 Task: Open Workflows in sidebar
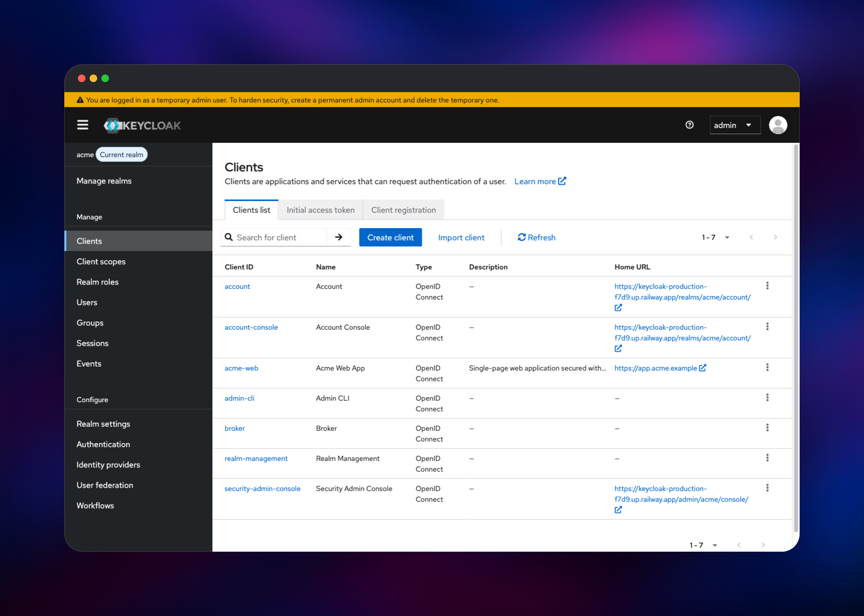click(138, 505)
